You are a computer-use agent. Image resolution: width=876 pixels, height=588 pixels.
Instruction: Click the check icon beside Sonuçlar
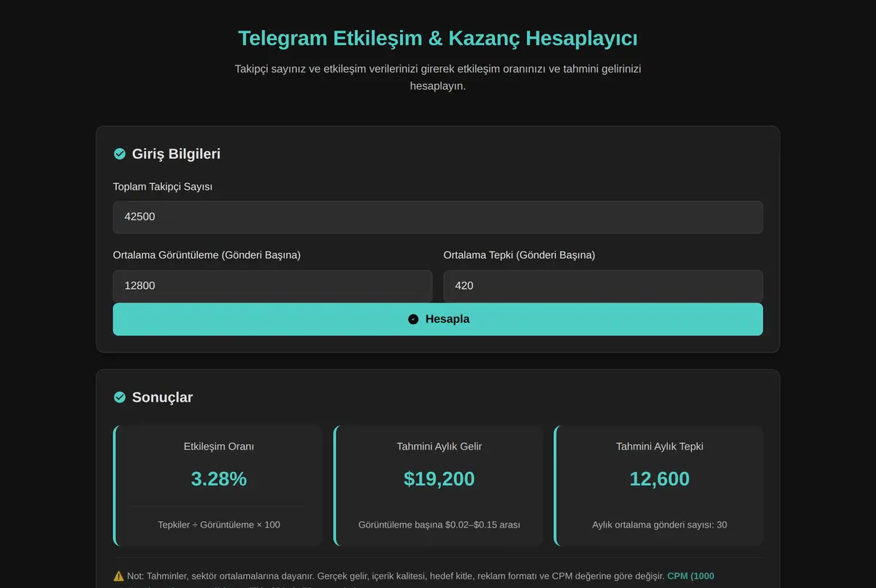[120, 398]
